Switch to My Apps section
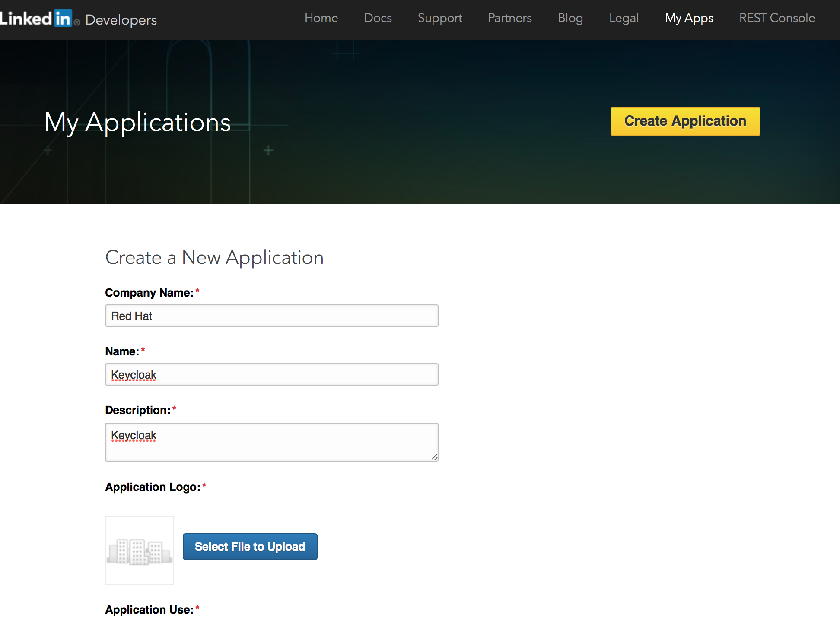The width and height of the screenshot is (840, 617). (x=689, y=18)
